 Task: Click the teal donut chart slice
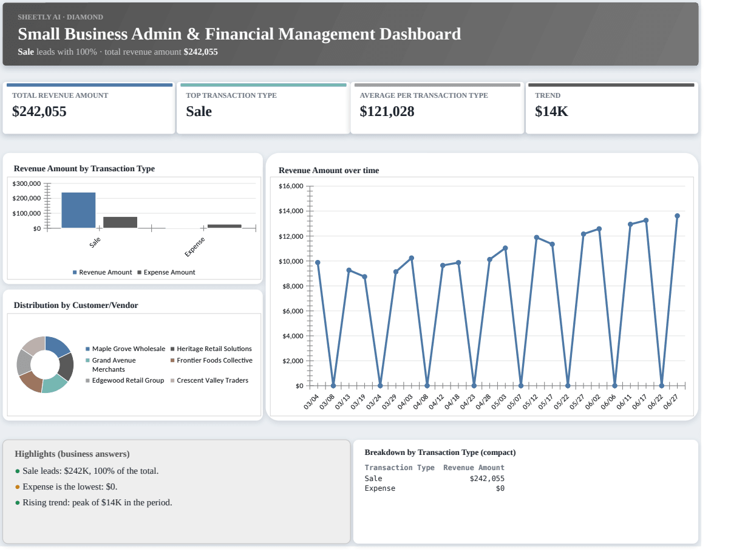click(x=55, y=384)
